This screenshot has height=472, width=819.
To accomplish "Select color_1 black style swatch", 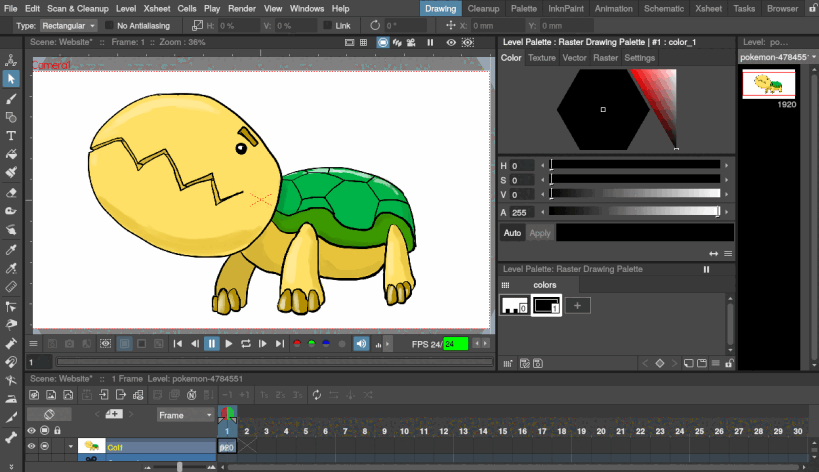I will [546, 305].
